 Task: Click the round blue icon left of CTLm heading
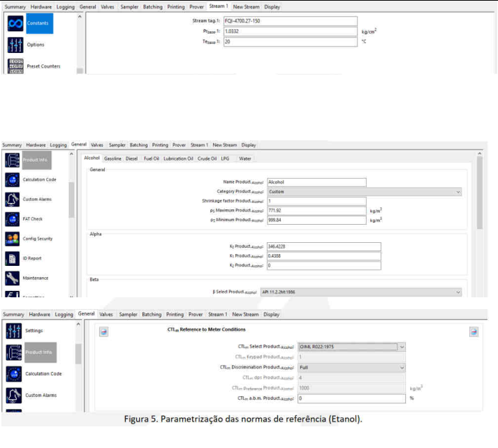(103, 332)
